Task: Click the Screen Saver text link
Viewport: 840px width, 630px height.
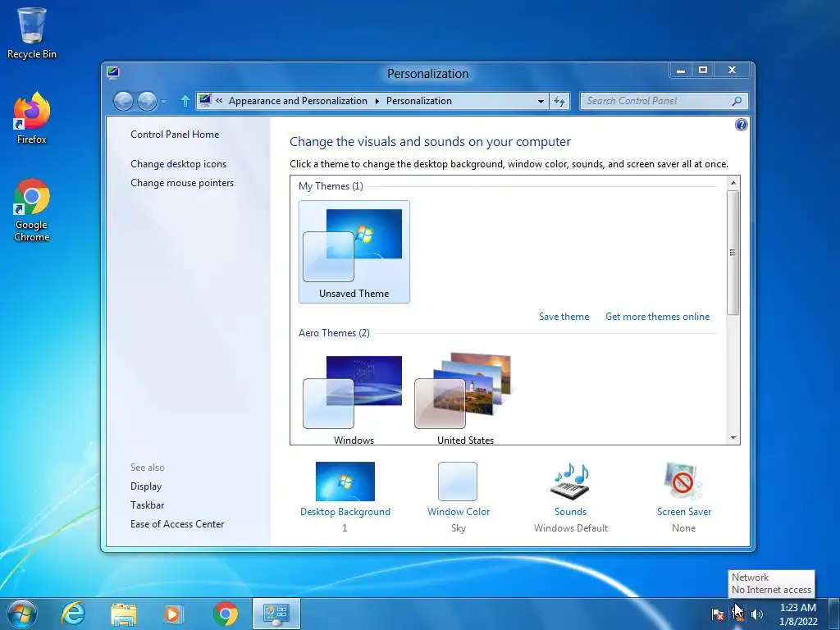Action: coord(684,512)
